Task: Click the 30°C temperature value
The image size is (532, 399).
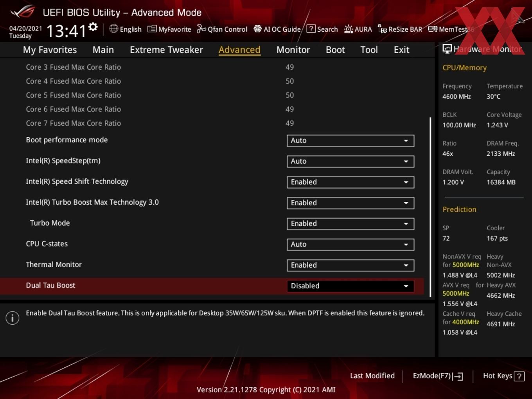Action: point(493,96)
